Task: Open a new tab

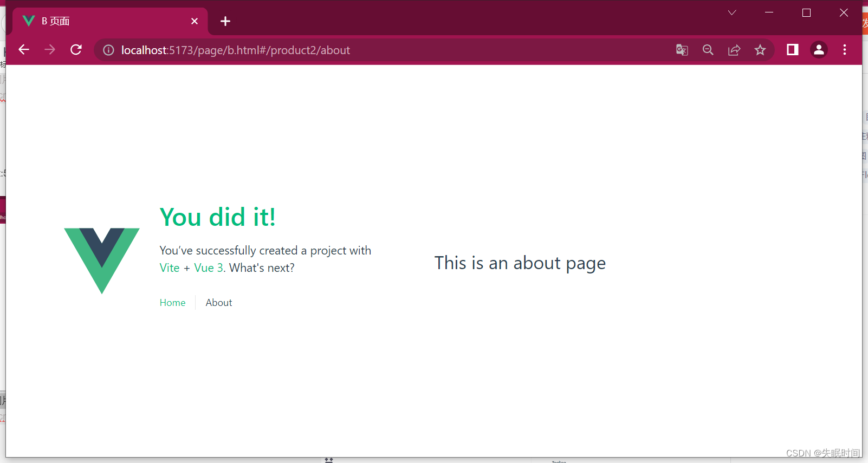Action: (x=225, y=21)
